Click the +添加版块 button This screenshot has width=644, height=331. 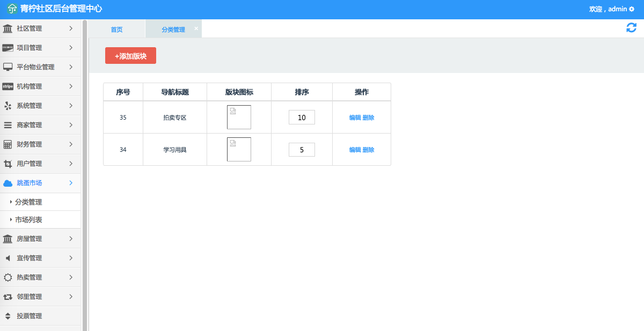[x=130, y=56]
